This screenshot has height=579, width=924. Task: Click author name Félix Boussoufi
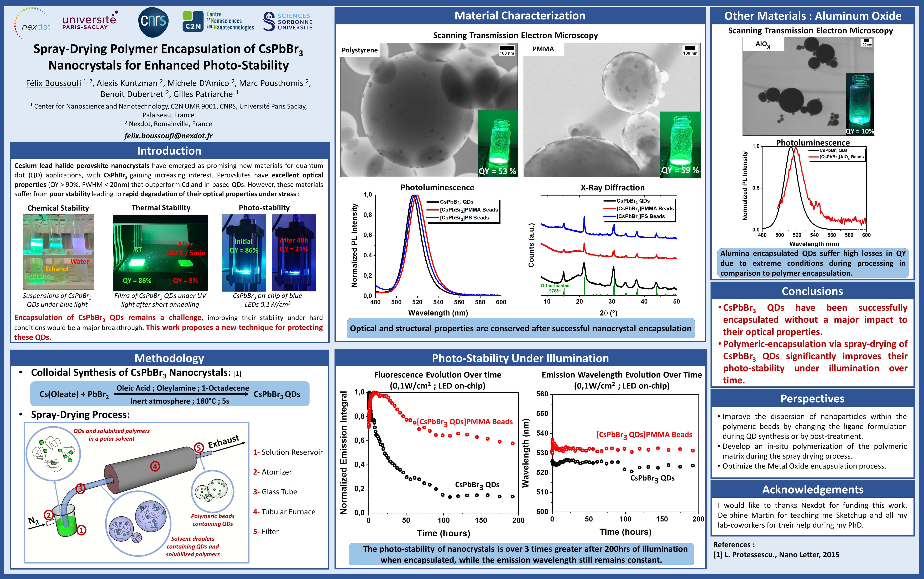54,83
